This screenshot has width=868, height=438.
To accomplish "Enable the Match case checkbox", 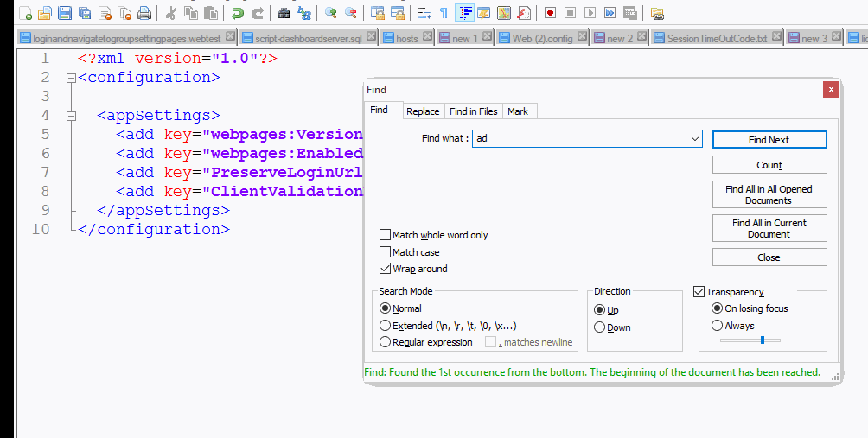I will tap(385, 252).
